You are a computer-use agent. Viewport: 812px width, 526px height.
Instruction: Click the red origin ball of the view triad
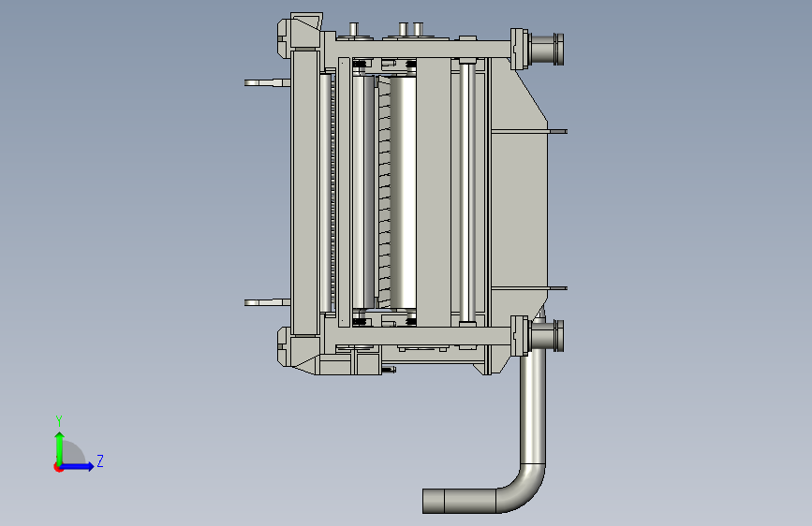tap(58, 467)
